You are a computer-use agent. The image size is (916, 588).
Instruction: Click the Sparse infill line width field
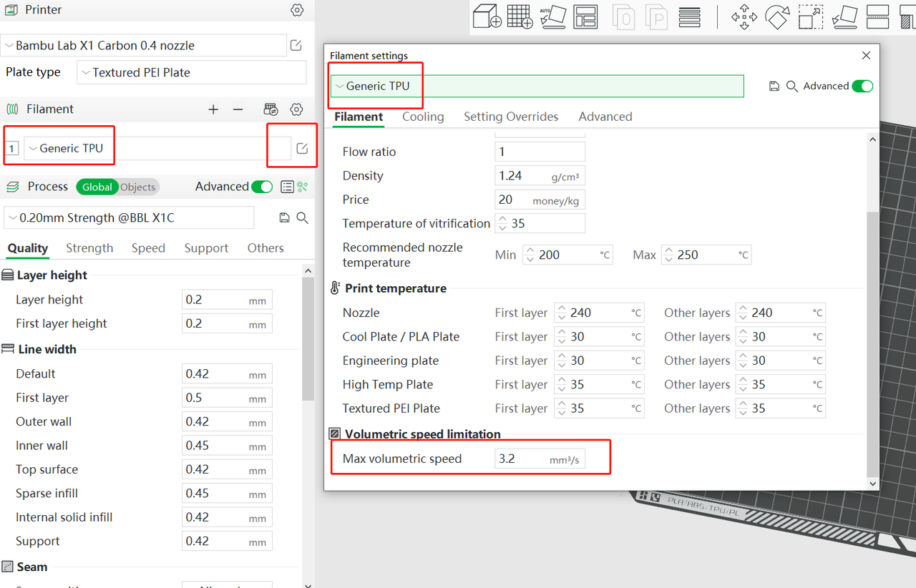coord(227,493)
